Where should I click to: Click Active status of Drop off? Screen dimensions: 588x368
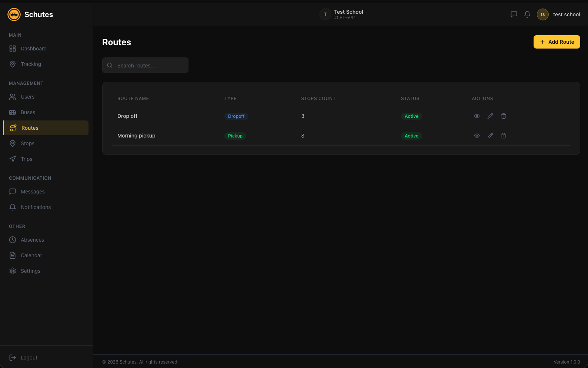(411, 116)
